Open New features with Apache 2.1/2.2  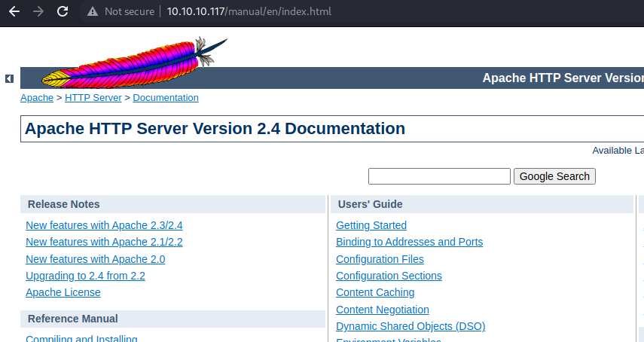tap(104, 243)
